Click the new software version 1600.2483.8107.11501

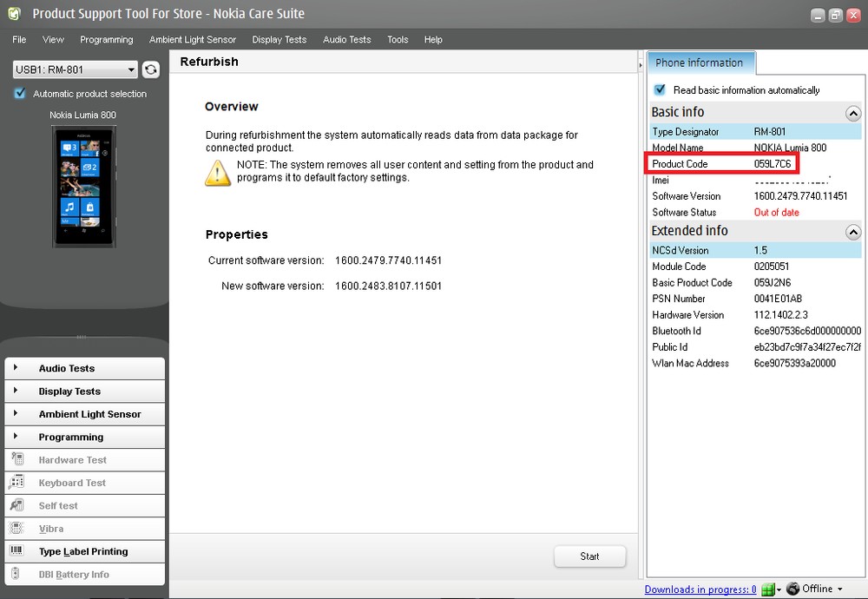click(x=388, y=286)
